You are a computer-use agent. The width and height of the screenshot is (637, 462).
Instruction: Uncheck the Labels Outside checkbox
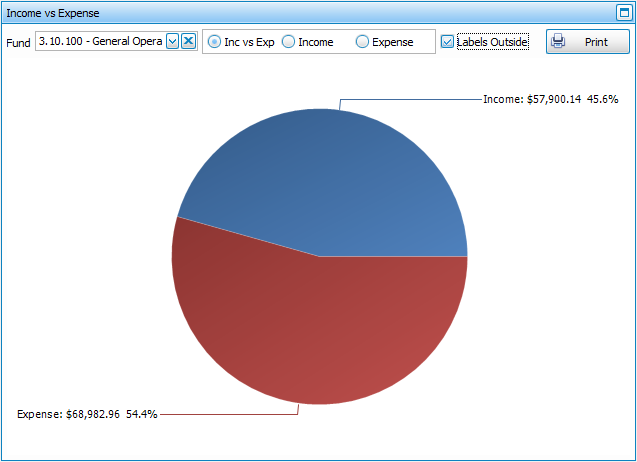click(447, 42)
